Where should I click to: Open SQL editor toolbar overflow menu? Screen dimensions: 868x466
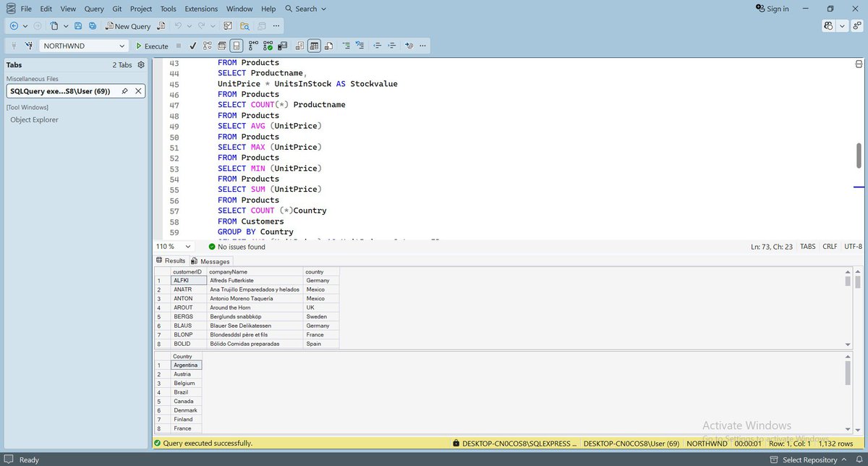[x=423, y=46]
